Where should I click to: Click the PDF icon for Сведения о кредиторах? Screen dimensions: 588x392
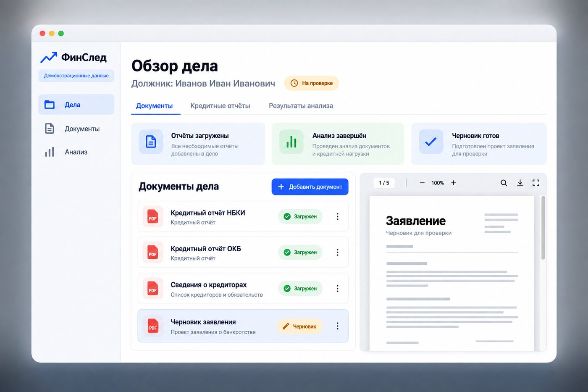(153, 289)
